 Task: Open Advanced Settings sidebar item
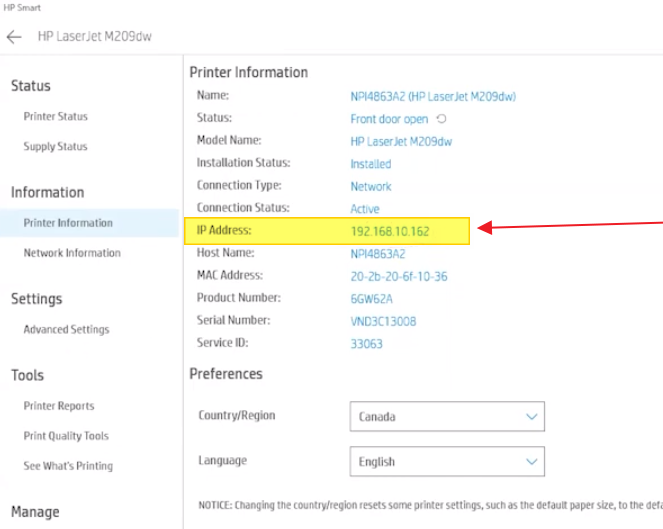(66, 329)
